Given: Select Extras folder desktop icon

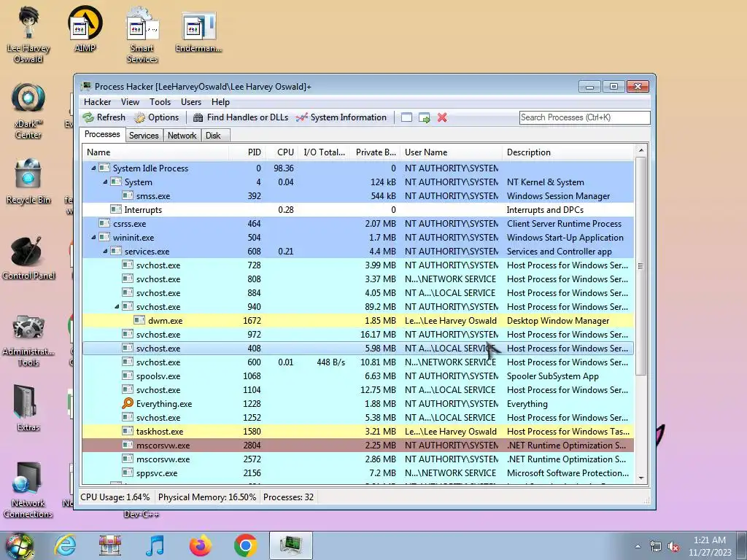Looking at the screenshot, I should tap(28, 407).
